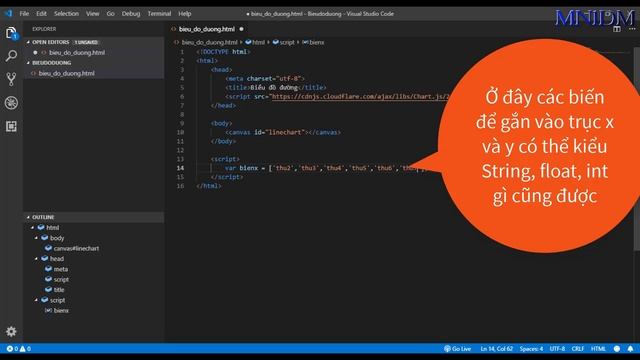Click the html breadcrumb

tap(258, 42)
